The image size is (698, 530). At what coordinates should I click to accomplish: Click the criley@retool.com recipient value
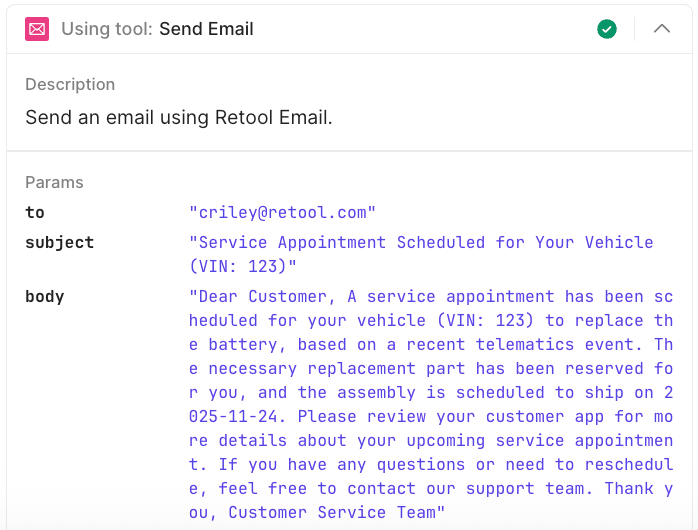(x=282, y=212)
